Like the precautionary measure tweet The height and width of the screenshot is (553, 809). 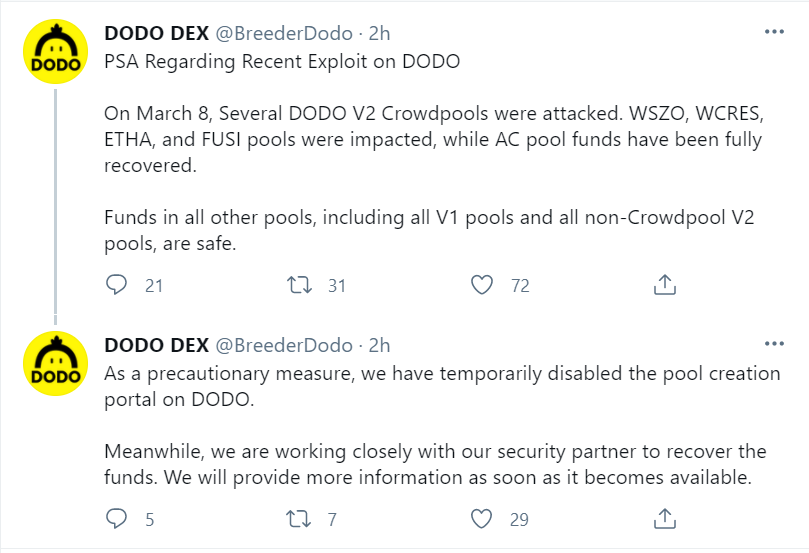coord(483,519)
